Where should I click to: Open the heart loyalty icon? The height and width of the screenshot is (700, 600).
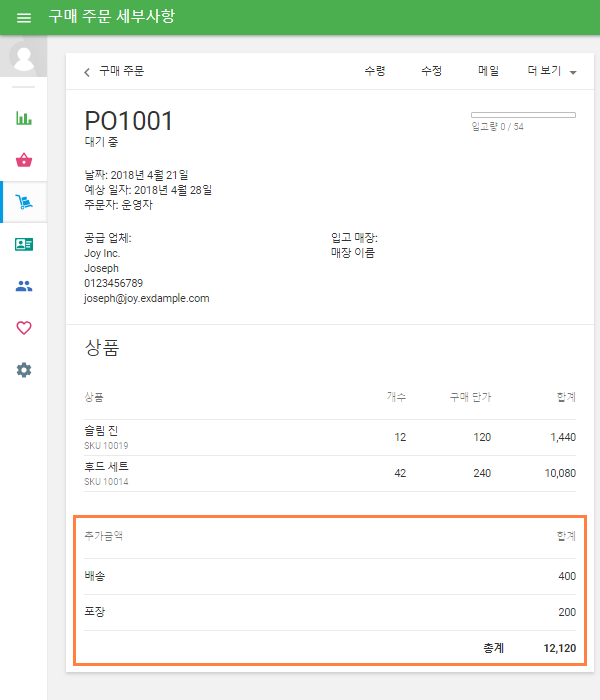point(24,328)
